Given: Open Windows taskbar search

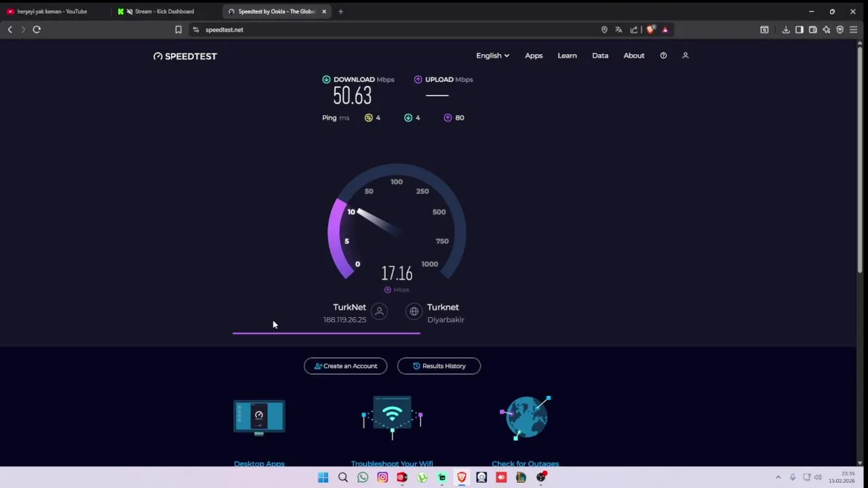Looking at the screenshot, I should [343, 477].
